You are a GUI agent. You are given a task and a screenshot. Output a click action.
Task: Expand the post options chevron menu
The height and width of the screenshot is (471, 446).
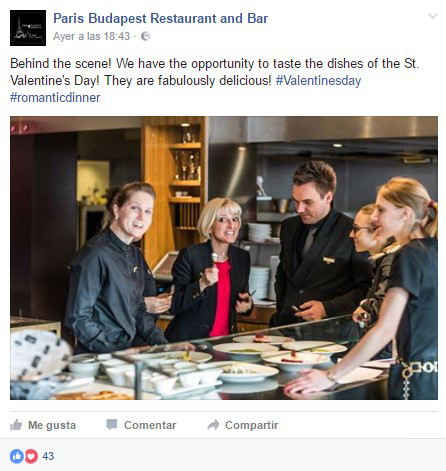pyautogui.click(x=432, y=16)
